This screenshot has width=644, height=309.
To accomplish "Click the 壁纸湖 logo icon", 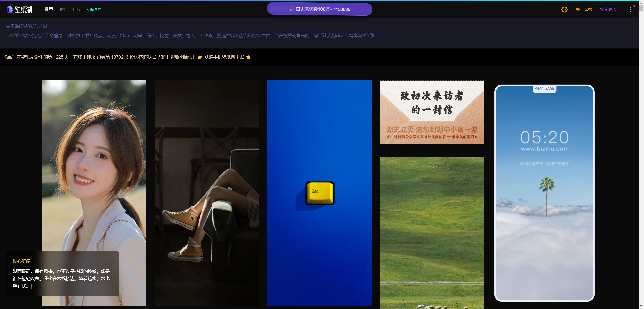I will [10, 10].
